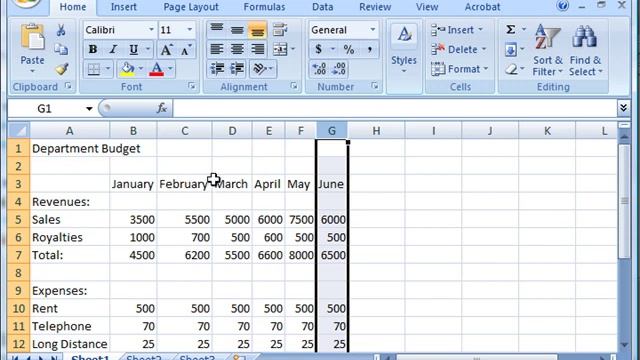Open borders dropdown arrow

(x=108, y=69)
